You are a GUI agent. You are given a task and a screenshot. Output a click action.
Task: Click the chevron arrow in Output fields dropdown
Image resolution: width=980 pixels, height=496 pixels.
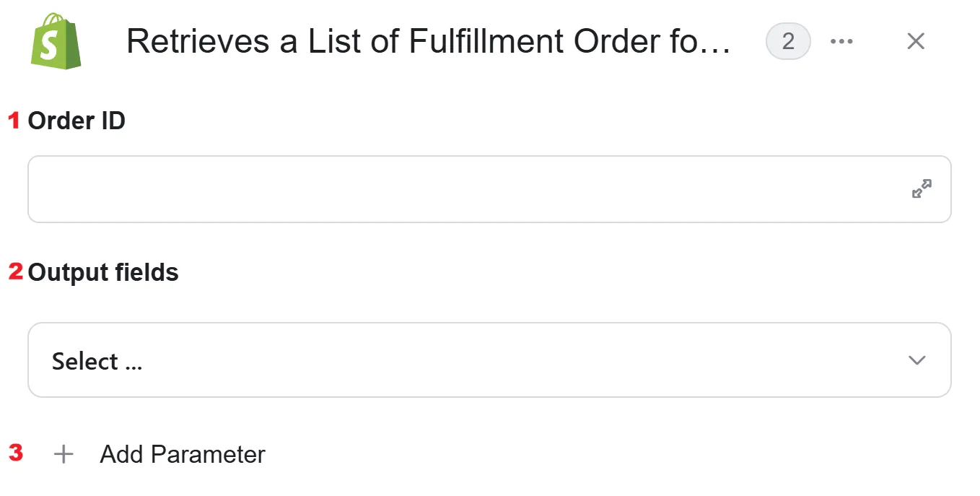[917, 360]
